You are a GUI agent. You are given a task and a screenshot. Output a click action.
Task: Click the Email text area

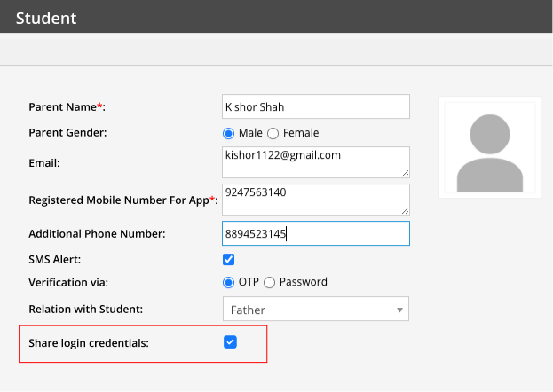[315, 162]
